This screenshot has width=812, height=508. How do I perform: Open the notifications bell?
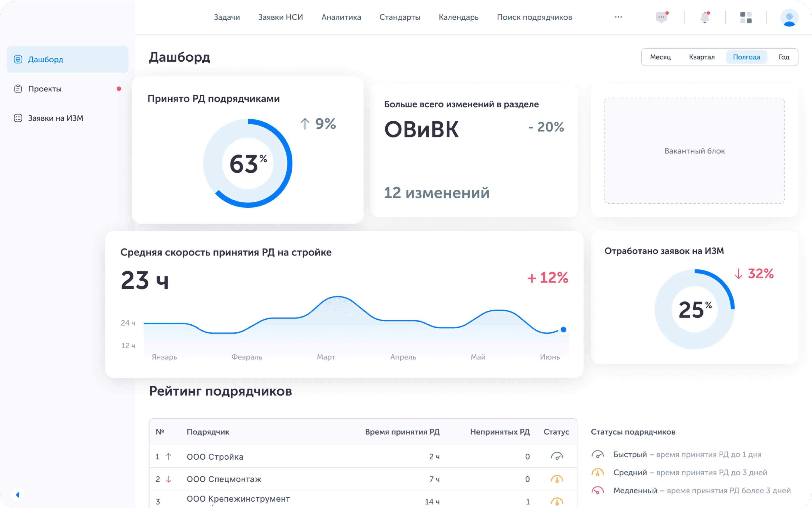pyautogui.click(x=704, y=17)
